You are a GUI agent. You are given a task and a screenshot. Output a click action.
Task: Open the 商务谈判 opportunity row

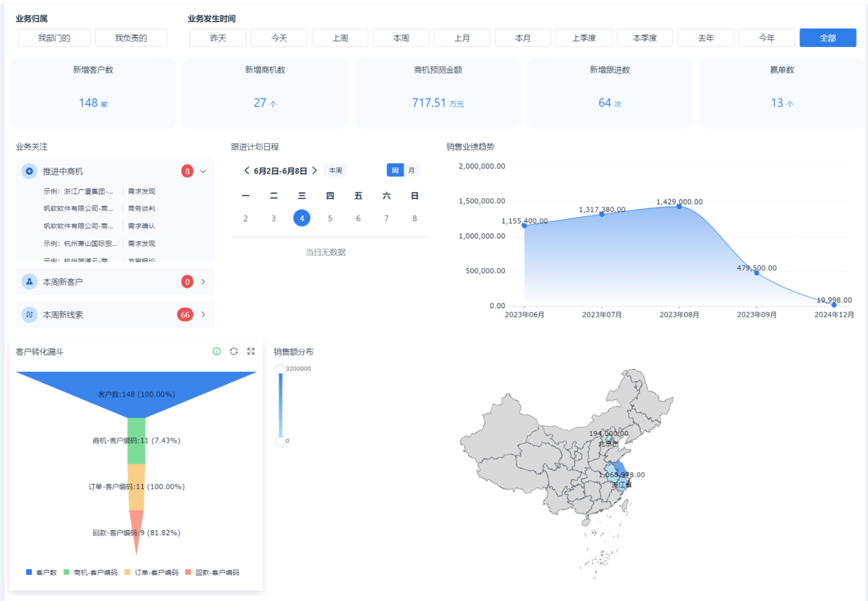click(115, 208)
